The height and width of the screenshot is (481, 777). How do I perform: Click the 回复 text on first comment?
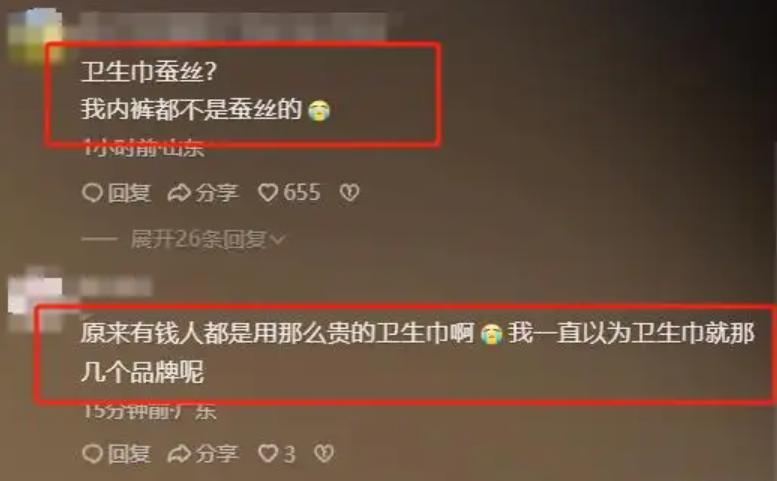(x=129, y=193)
